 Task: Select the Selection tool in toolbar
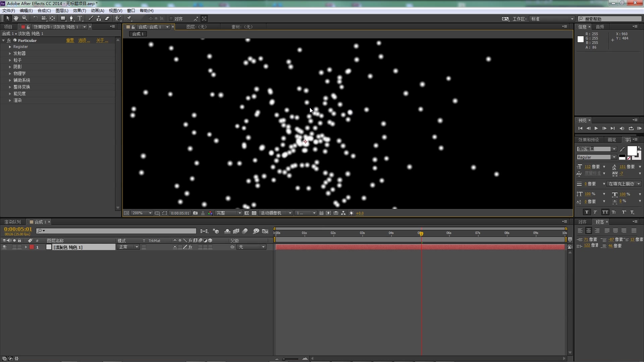point(7,18)
